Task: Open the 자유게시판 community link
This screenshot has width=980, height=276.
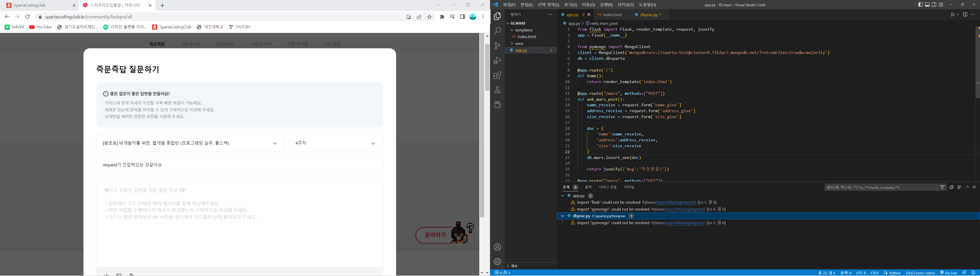Action: click(190, 44)
